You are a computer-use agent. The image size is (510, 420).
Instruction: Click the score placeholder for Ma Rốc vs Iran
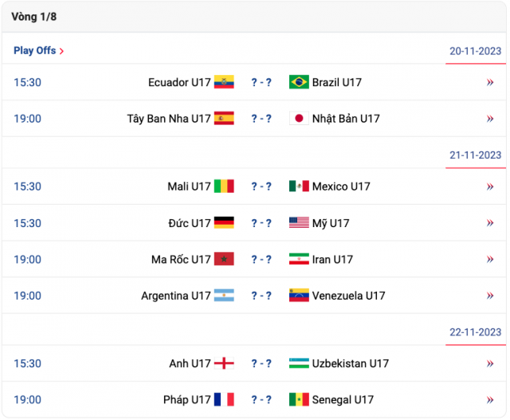click(x=261, y=259)
